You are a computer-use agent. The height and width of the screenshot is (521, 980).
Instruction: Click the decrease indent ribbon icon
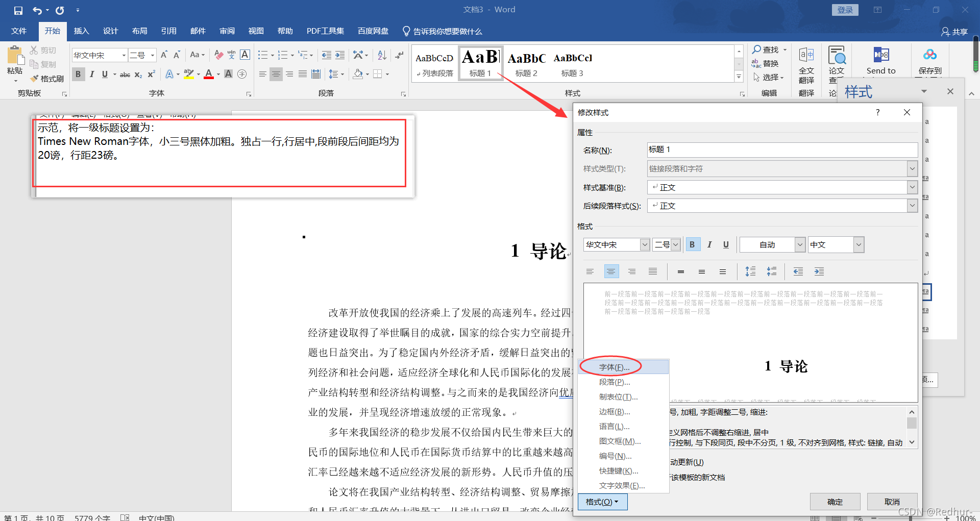pos(327,55)
